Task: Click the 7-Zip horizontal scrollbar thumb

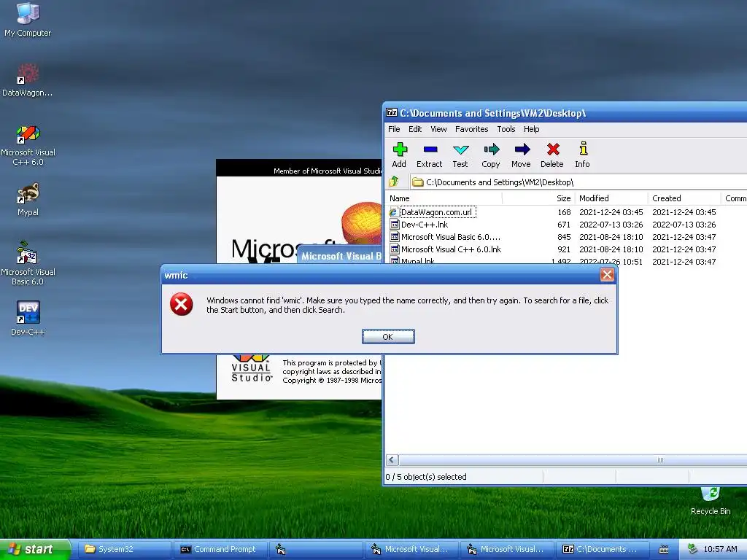Action: 573,459
